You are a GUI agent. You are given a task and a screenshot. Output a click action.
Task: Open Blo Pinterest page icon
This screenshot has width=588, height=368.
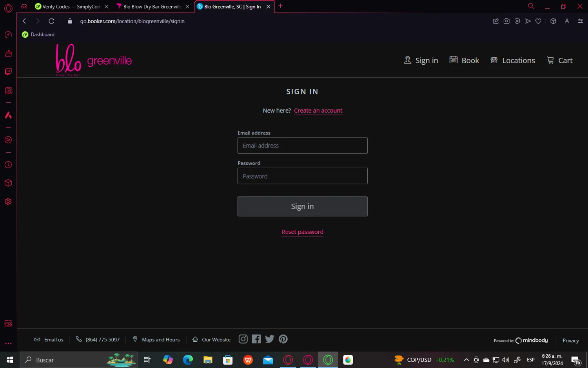(x=283, y=339)
